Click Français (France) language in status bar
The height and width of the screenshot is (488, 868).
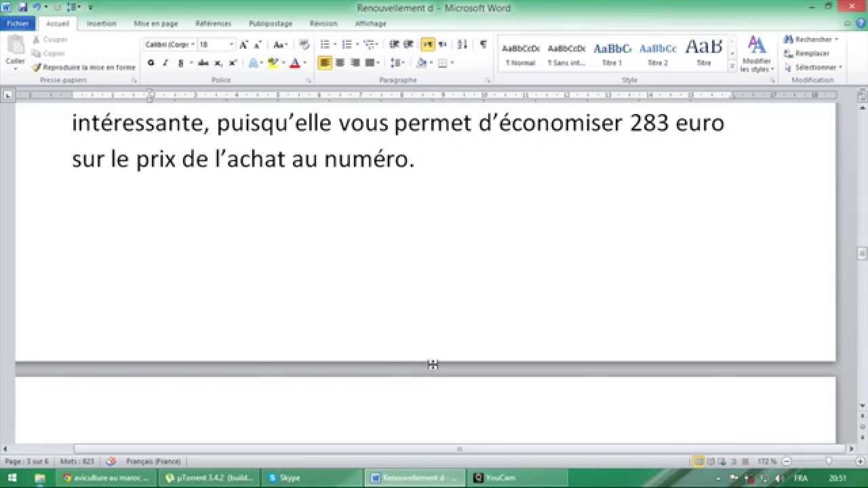(x=153, y=462)
